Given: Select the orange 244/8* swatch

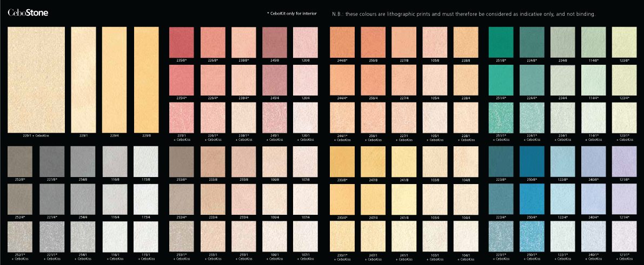Looking at the screenshot, I should tap(342, 42).
